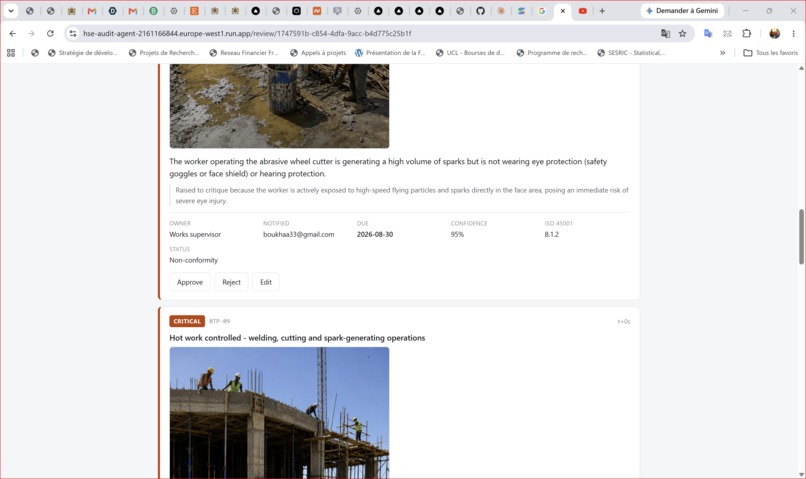Viewport: 806px width, 479px height.
Task: Open the Appels à projets bookmark
Action: pyautogui.click(x=318, y=52)
